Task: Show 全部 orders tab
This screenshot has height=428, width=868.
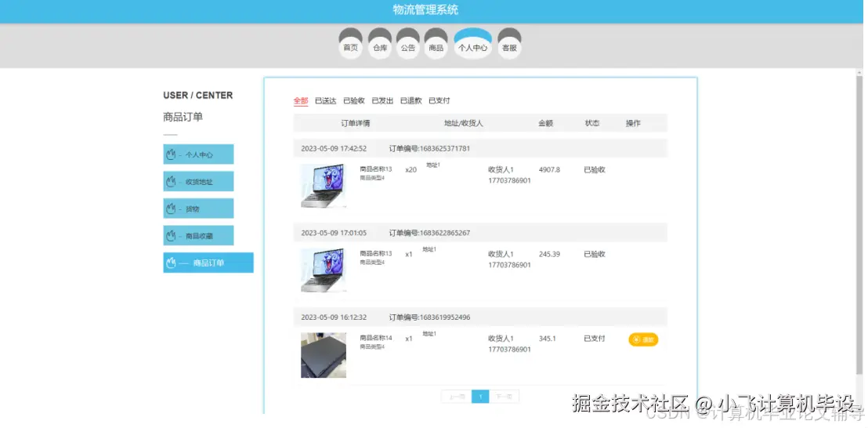Action: pyautogui.click(x=301, y=101)
